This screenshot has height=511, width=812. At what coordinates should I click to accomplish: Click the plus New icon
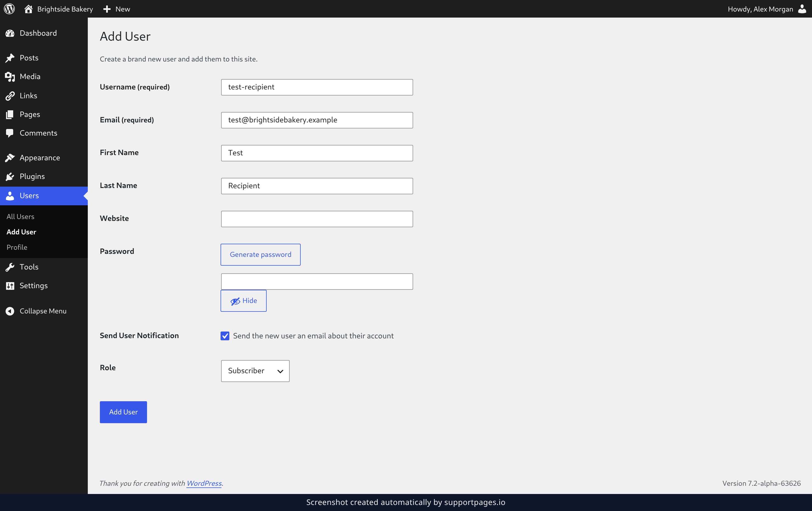point(107,9)
